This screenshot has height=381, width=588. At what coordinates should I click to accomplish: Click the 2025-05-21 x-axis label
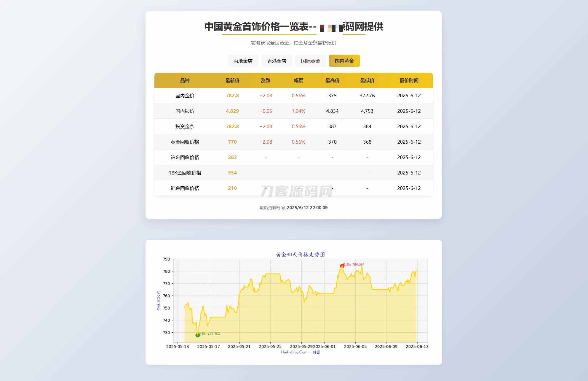[239, 347]
